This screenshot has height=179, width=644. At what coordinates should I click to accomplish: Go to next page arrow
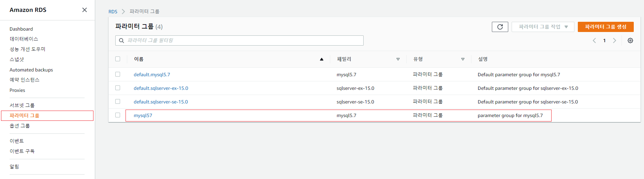(614, 40)
